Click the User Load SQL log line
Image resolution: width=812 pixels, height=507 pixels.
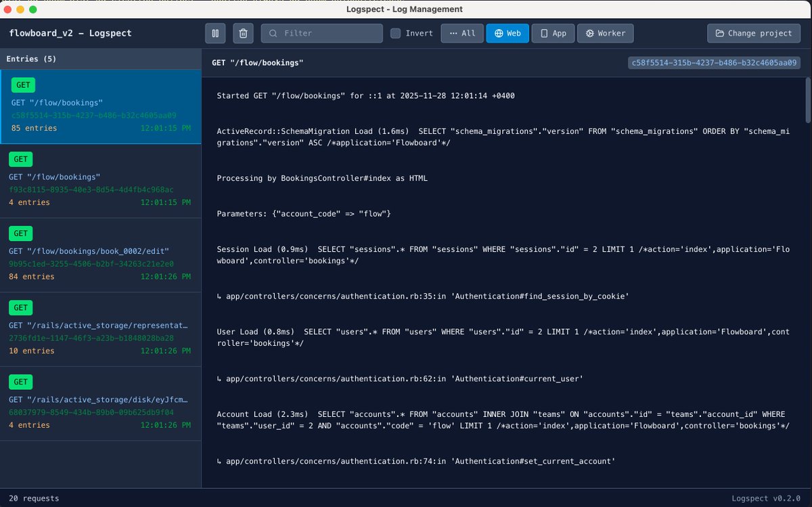point(503,338)
